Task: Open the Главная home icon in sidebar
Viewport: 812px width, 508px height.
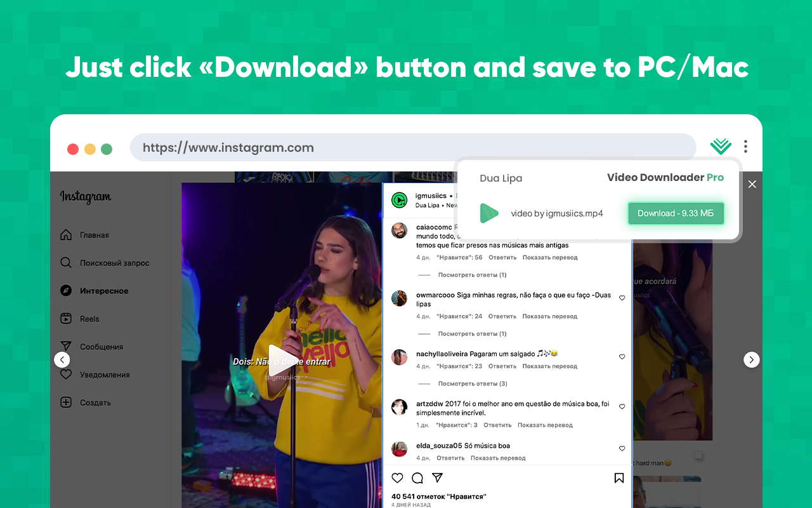Action: pos(66,234)
